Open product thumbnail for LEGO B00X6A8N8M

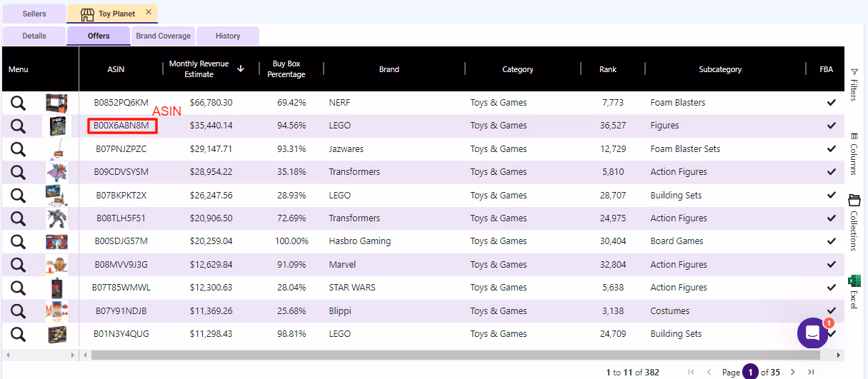click(56, 126)
